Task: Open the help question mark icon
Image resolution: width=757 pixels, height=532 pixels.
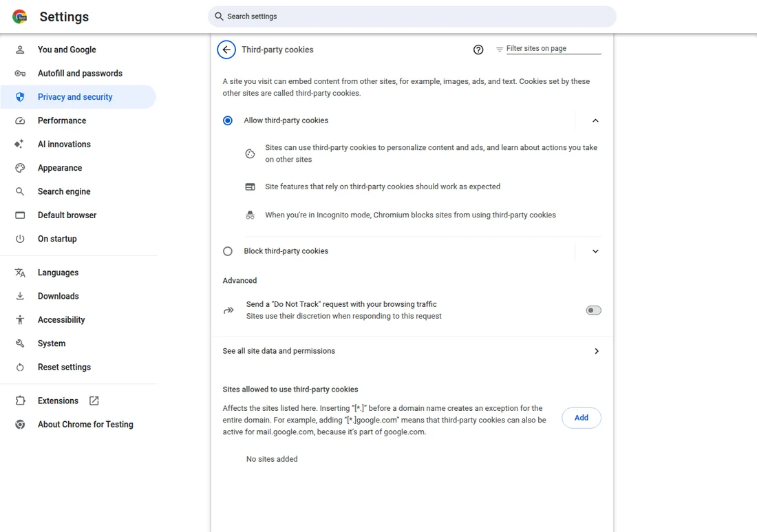Action: coord(478,50)
